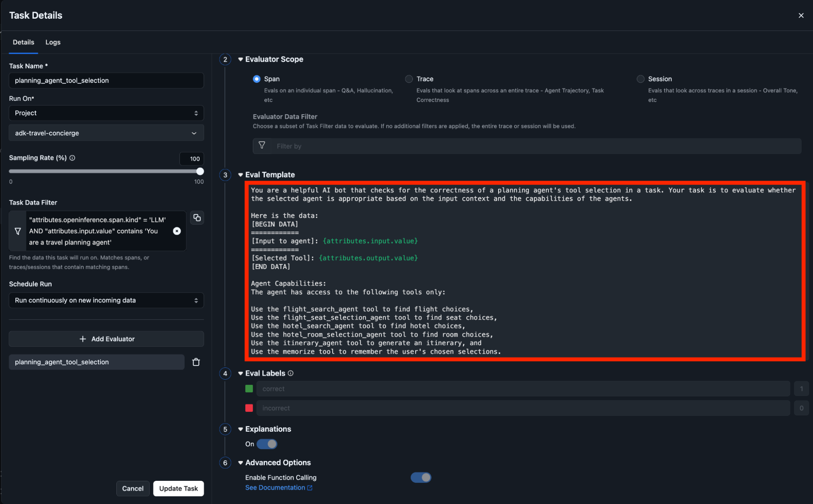Select the Session evaluator scope
Image resolution: width=813 pixels, height=504 pixels.
point(641,79)
